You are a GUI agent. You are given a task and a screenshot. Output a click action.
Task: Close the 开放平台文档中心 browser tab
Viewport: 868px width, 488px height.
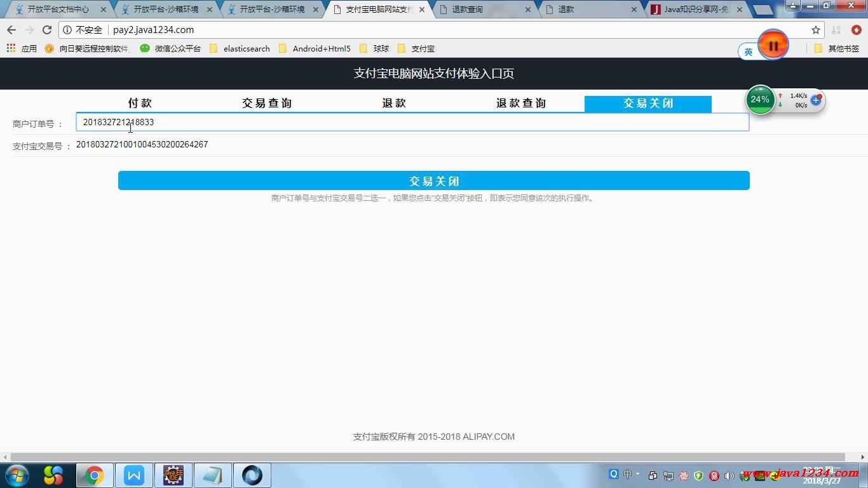point(104,10)
